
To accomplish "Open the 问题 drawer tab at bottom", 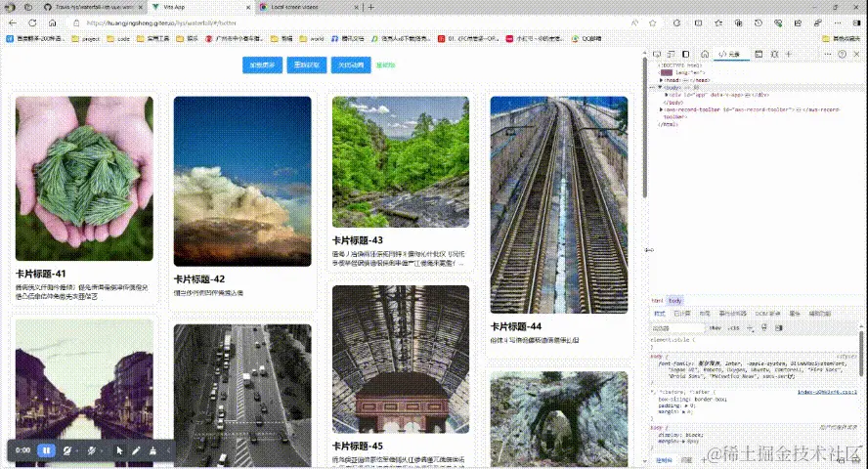I will pyautogui.click(x=686, y=460).
